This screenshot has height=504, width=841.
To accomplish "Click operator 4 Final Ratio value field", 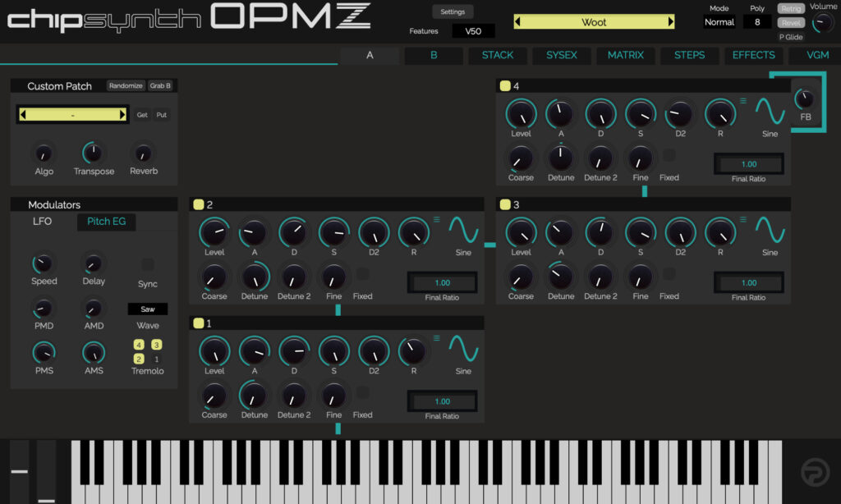I will pyautogui.click(x=749, y=164).
